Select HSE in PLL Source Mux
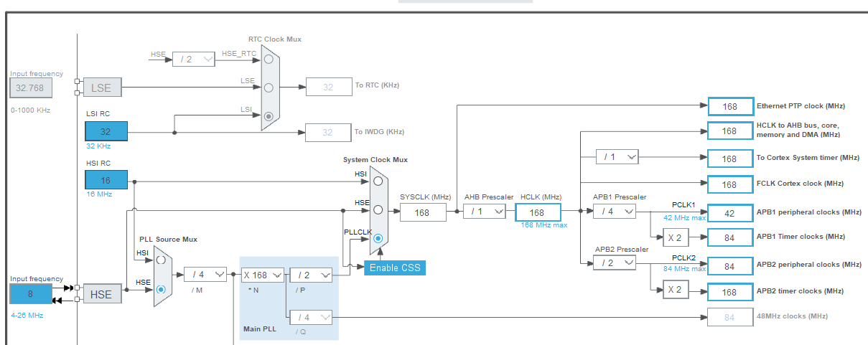This screenshot has width=868, height=345. (x=161, y=289)
